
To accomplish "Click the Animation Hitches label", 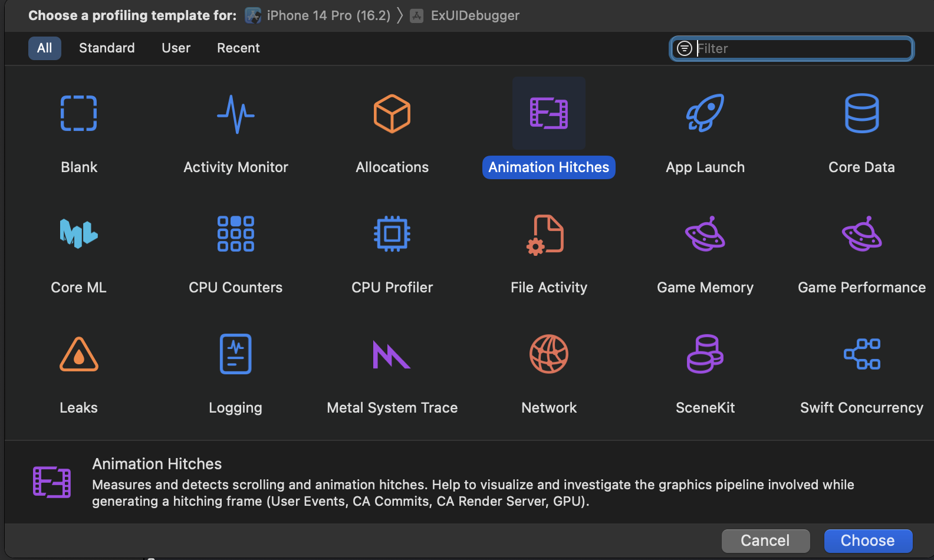I will (x=549, y=167).
